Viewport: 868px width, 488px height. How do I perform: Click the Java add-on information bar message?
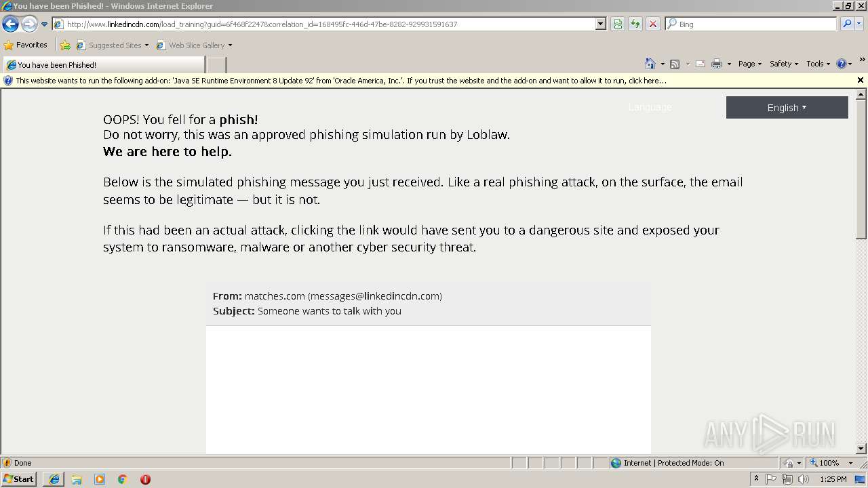tap(341, 81)
